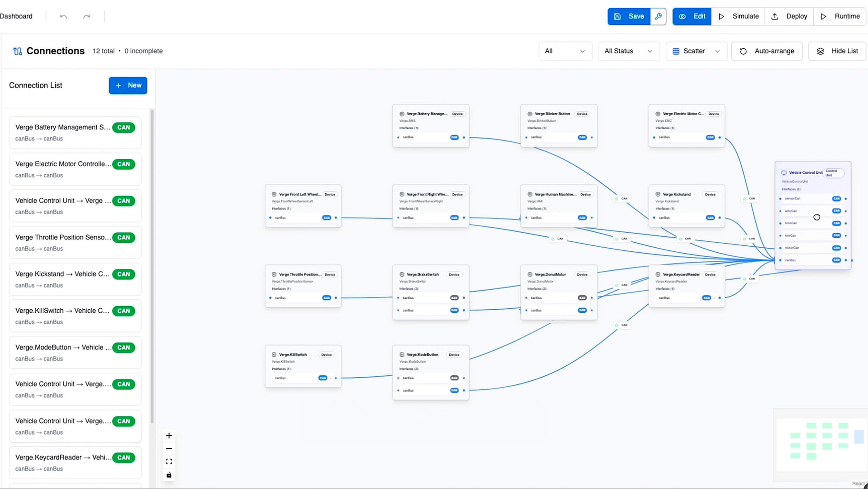
Task: Click the undo arrow icon
Action: coord(63,16)
